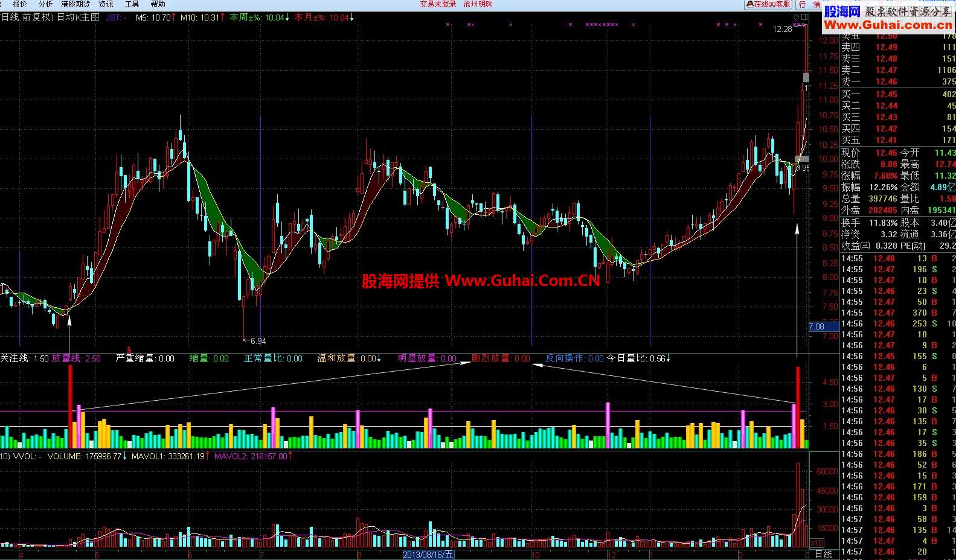Screen dimensions: 956x560
Task: Click the 买一 12.45 bid row
Action: [898, 94]
